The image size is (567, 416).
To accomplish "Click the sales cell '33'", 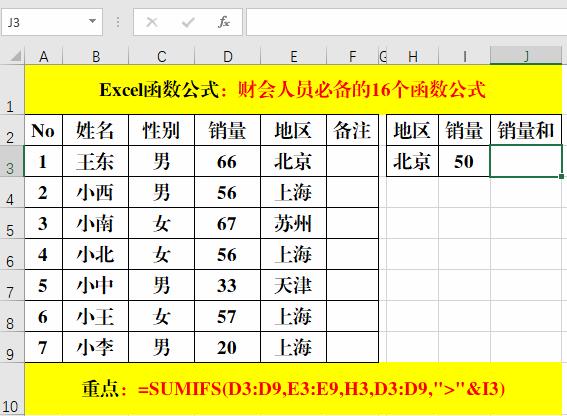I will click(227, 286).
